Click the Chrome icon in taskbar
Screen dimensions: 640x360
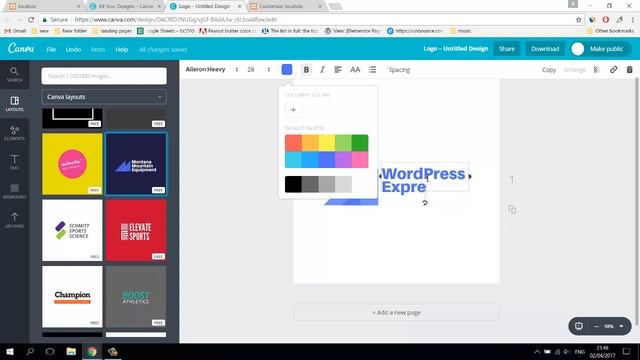(92, 351)
